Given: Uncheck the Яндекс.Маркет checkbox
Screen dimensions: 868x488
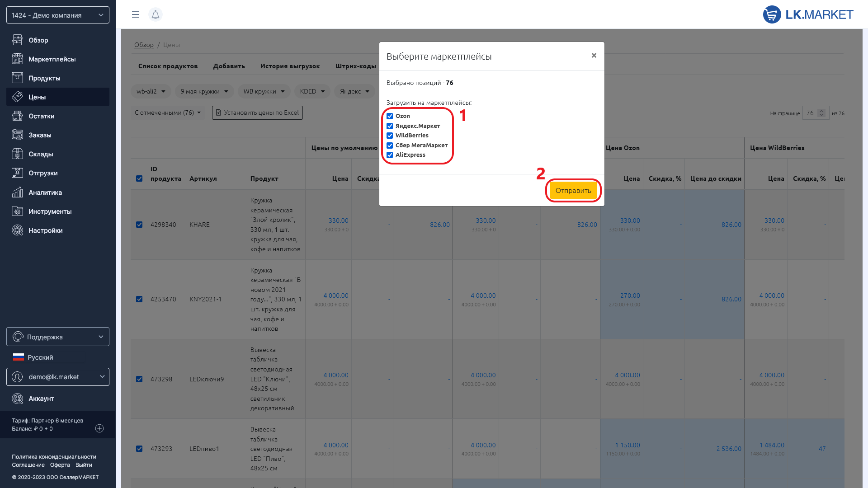Looking at the screenshot, I should (x=390, y=126).
